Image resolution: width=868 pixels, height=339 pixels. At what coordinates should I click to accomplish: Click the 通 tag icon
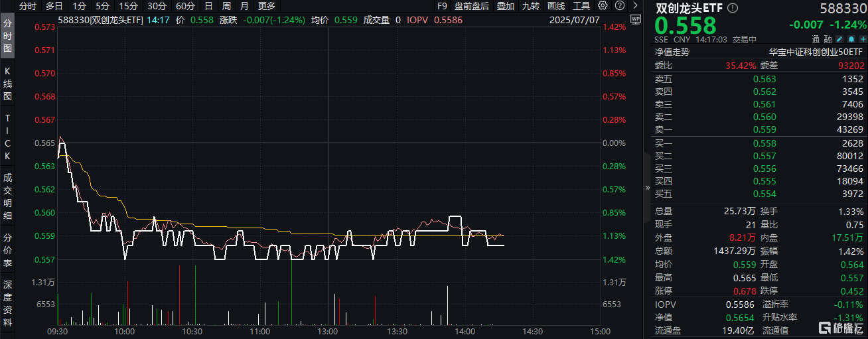click(x=816, y=40)
